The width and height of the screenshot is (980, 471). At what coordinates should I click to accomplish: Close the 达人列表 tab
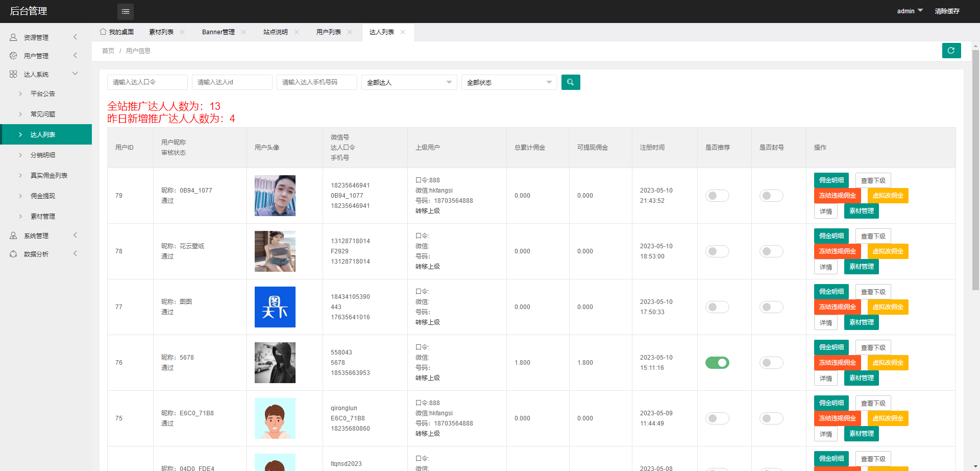(x=403, y=32)
